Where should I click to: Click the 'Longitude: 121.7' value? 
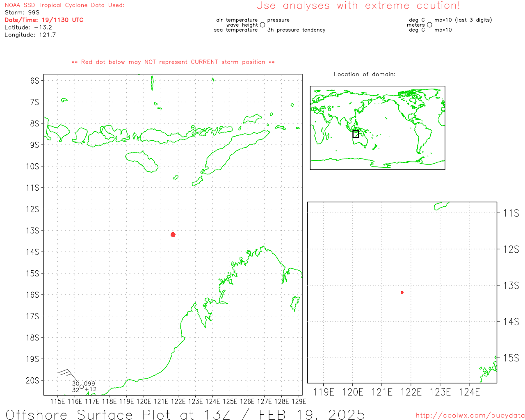30,34
